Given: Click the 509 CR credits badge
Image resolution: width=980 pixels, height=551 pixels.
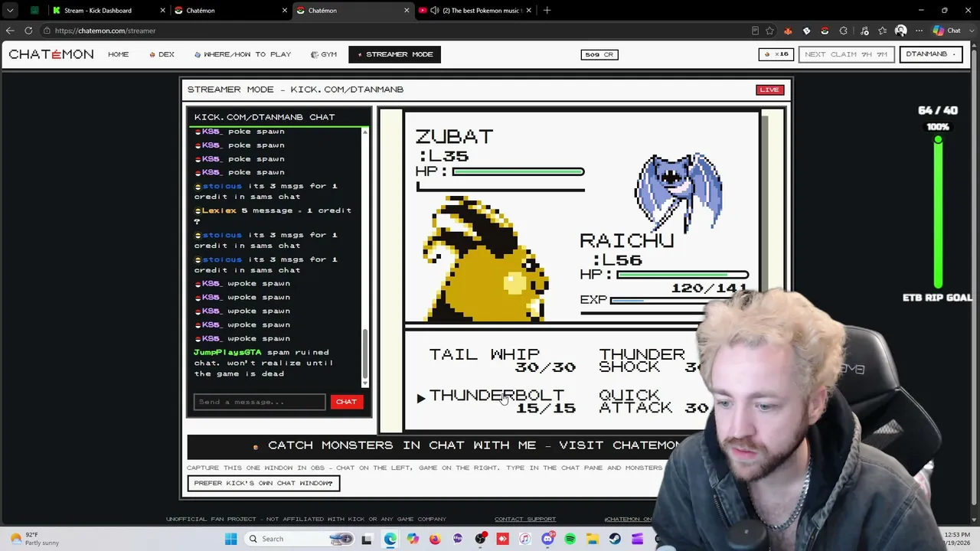Looking at the screenshot, I should 599,54.
